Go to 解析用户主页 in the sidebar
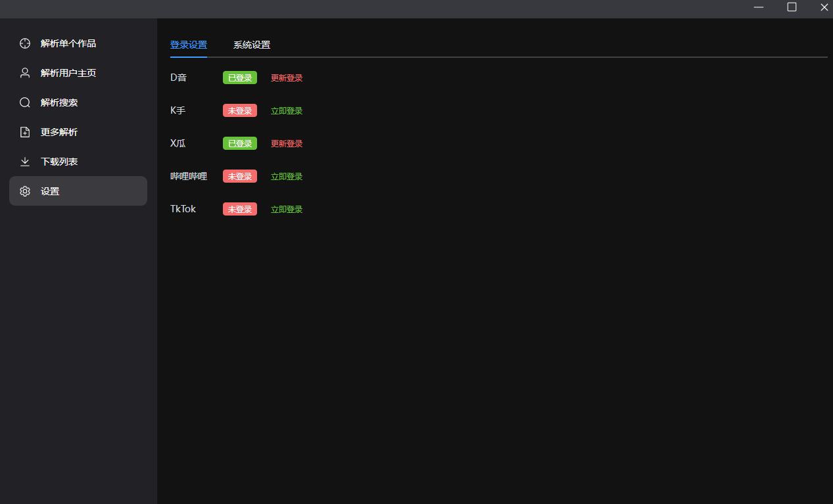Image resolution: width=833 pixels, height=504 pixels. (x=78, y=73)
